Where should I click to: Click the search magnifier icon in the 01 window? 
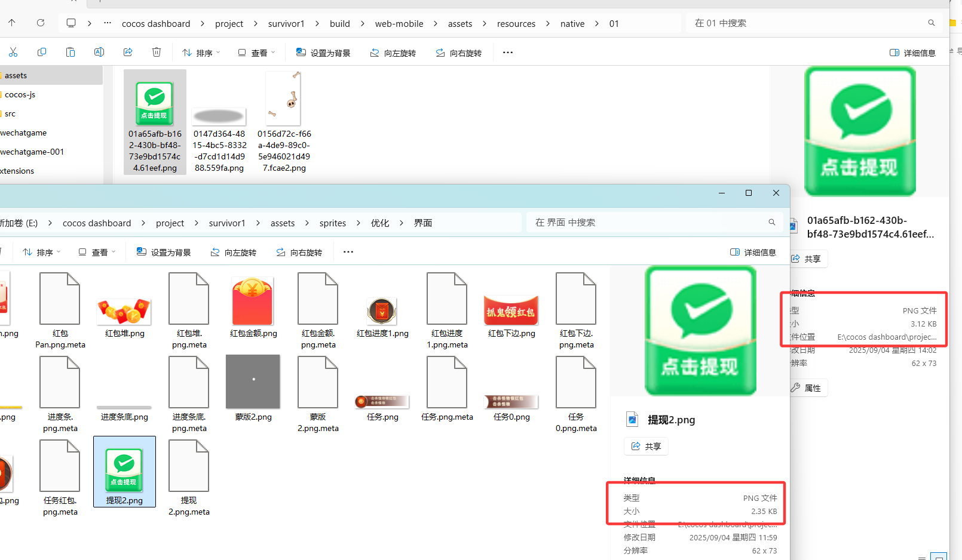[x=931, y=23]
